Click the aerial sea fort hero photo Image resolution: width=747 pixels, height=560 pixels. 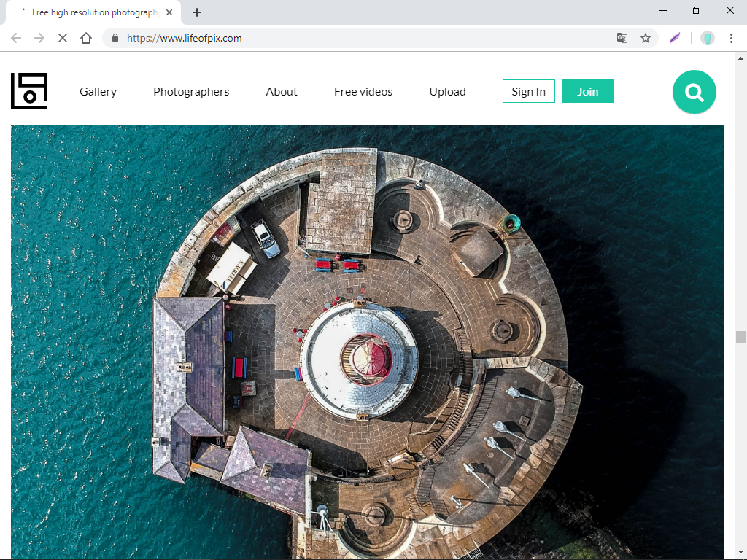368,341
